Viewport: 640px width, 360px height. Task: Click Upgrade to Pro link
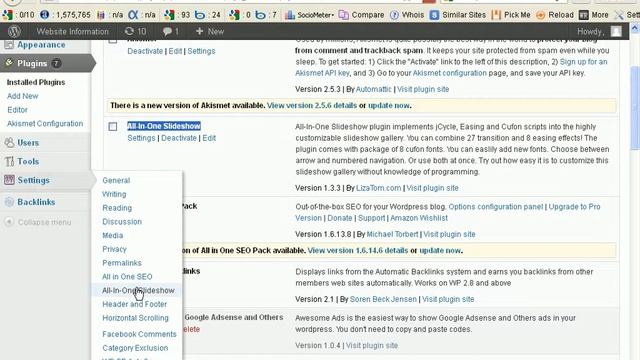coord(574,207)
